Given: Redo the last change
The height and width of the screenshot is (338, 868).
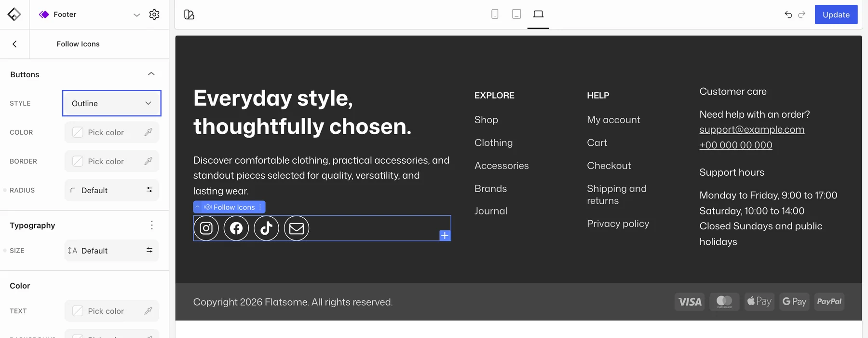Looking at the screenshot, I should tap(802, 14).
